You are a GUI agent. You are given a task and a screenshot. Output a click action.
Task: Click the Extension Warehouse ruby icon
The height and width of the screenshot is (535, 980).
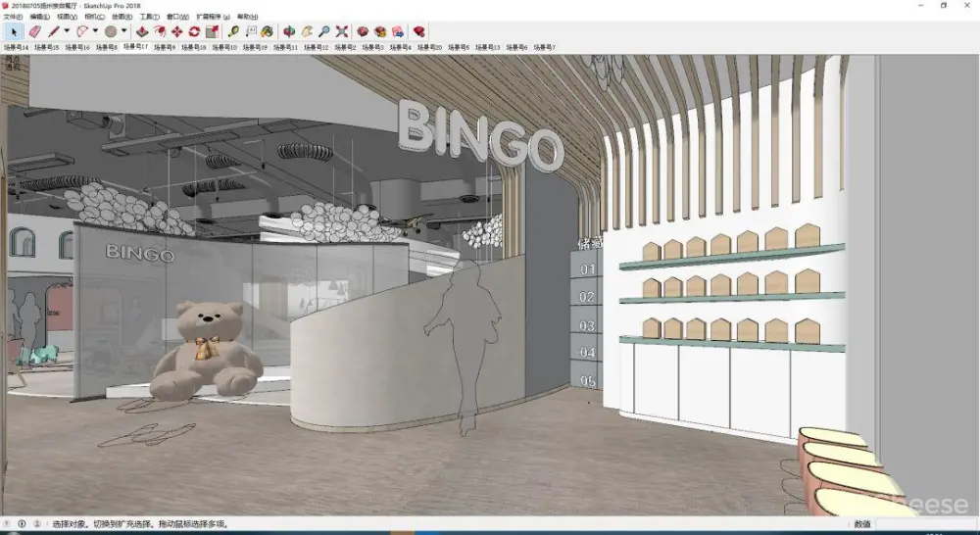(419, 31)
